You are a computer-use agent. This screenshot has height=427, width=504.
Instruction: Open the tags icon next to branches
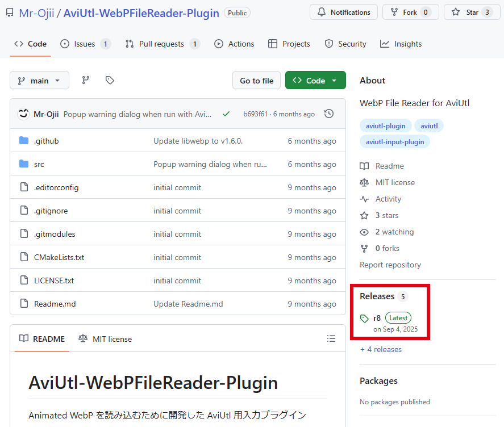[110, 81]
